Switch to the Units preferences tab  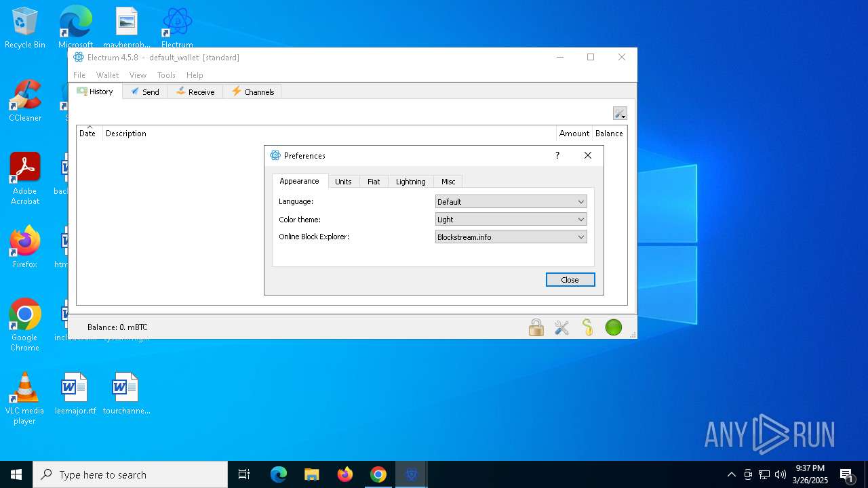[343, 182]
